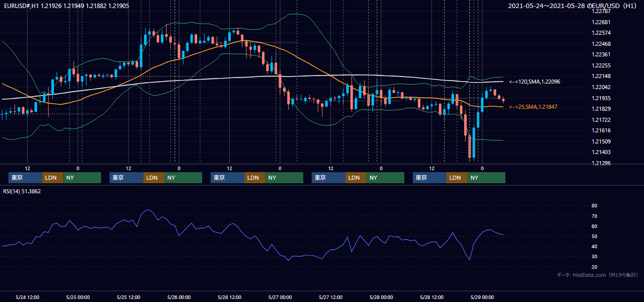644x302 pixels.
Task: Select the 5/25 00:00 time axis label
Action: (x=78, y=297)
